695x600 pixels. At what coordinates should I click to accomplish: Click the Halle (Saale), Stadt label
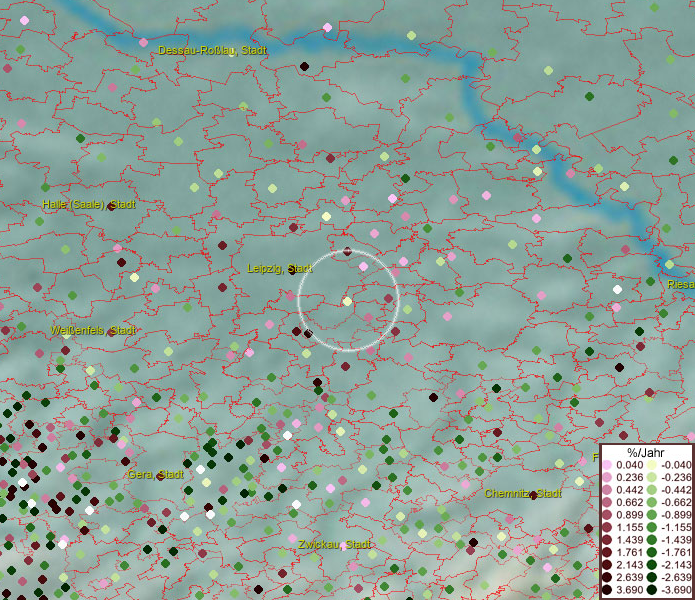tap(89, 204)
